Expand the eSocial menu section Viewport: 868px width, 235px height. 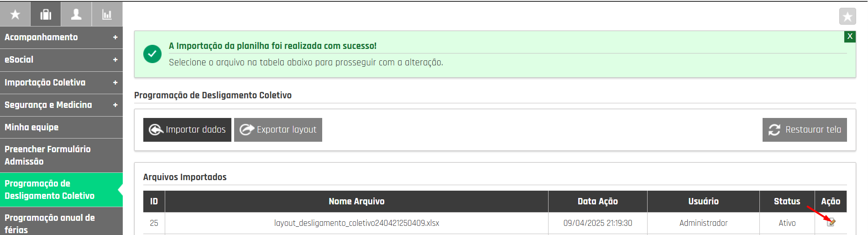point(61,59)
